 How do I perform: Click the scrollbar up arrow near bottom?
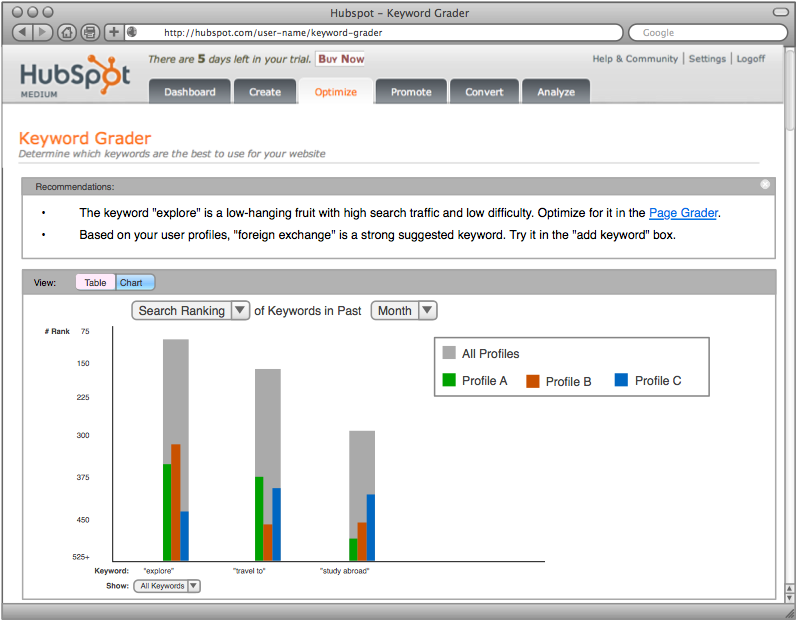coord(789,588)
